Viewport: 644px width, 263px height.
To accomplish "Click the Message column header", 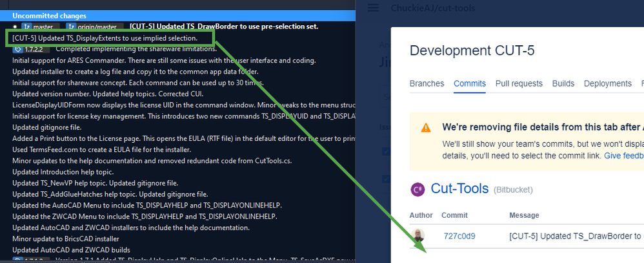I will coord(524,215).
